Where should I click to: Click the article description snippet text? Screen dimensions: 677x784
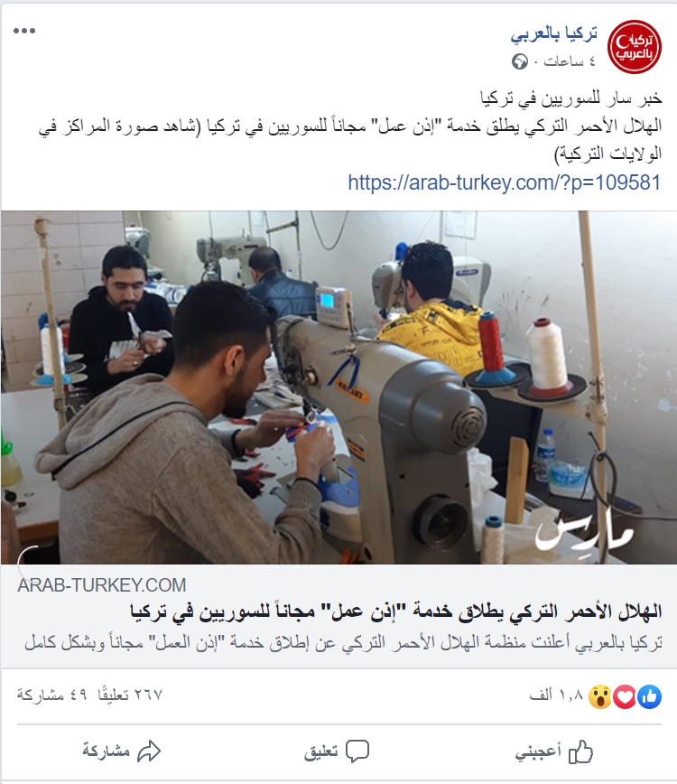coord(343,642)
